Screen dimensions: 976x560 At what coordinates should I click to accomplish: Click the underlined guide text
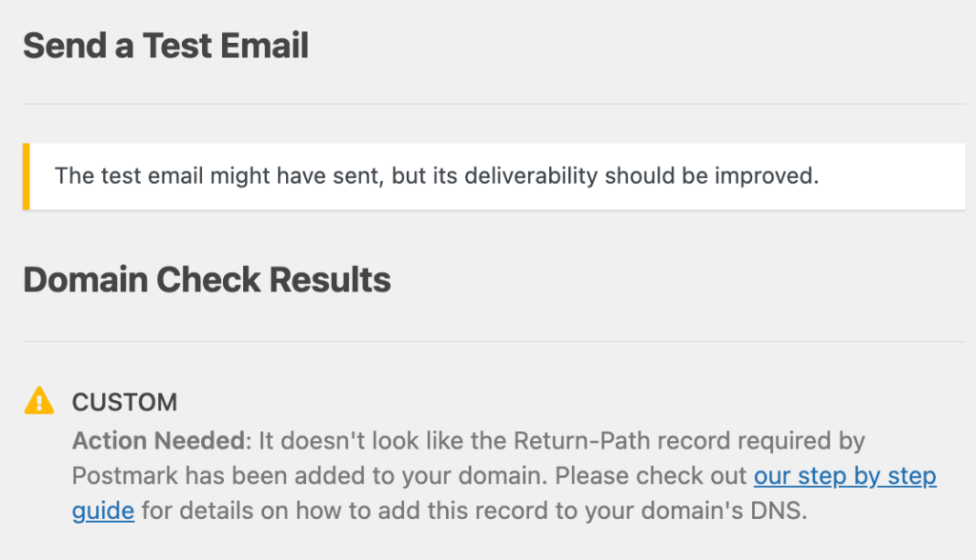(100, 510)
